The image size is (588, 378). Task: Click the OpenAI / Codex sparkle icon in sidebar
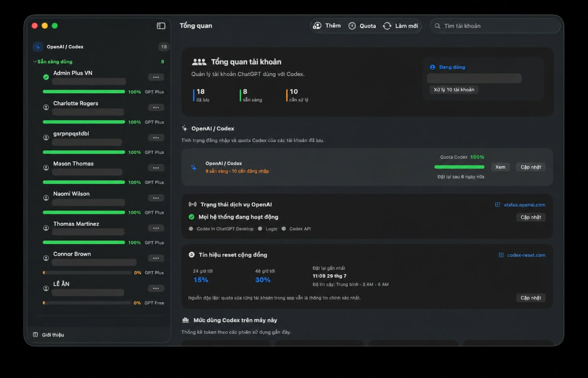pos(38,47)
